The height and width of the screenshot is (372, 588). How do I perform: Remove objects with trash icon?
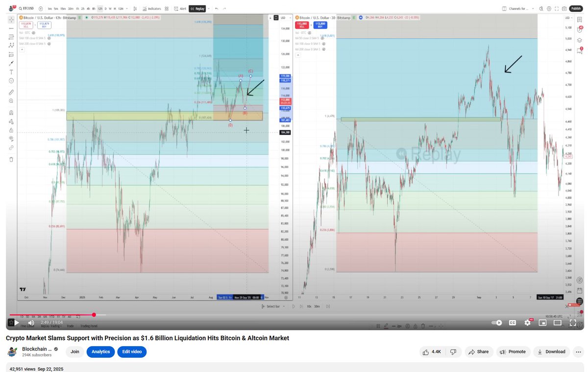pyautogui.click(x=11, y=159)
